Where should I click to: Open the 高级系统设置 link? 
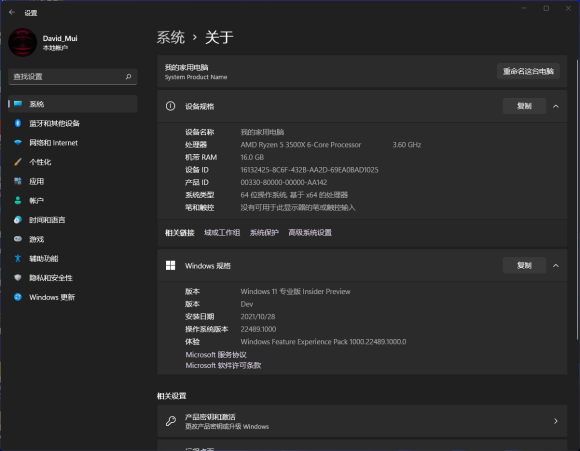(310, 233)
